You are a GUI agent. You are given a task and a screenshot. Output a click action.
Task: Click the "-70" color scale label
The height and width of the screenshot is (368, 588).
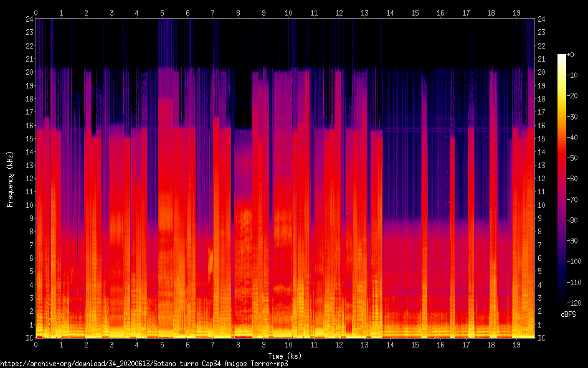click(572, 200)
